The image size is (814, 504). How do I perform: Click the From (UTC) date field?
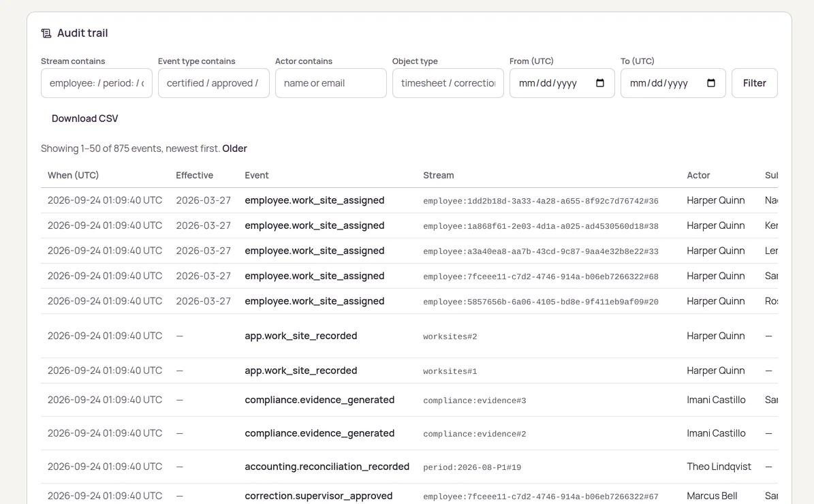pyautogui.click(x=562, y=83)
